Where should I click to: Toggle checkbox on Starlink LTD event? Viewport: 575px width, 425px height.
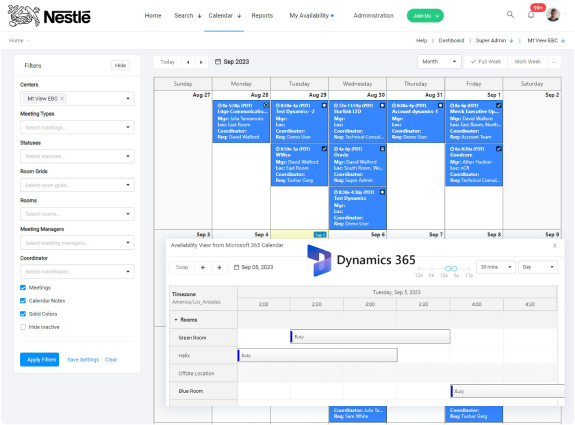[382, 105]
